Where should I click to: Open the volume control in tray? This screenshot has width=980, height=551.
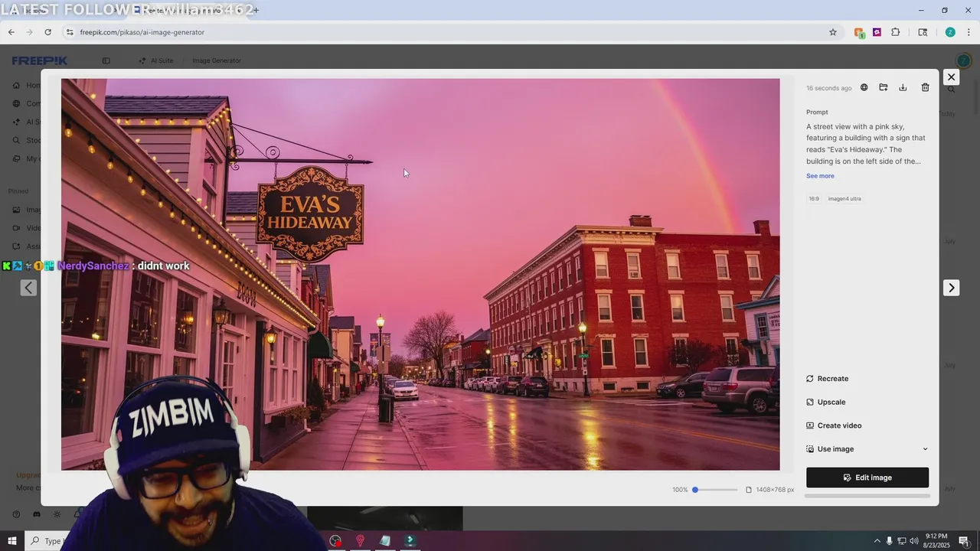tap(914, 541)
